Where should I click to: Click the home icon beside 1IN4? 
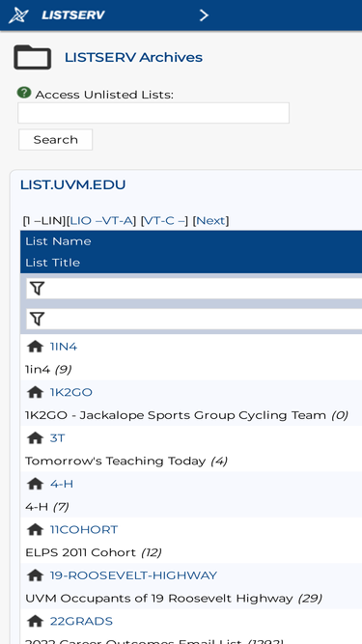(36, 347)
